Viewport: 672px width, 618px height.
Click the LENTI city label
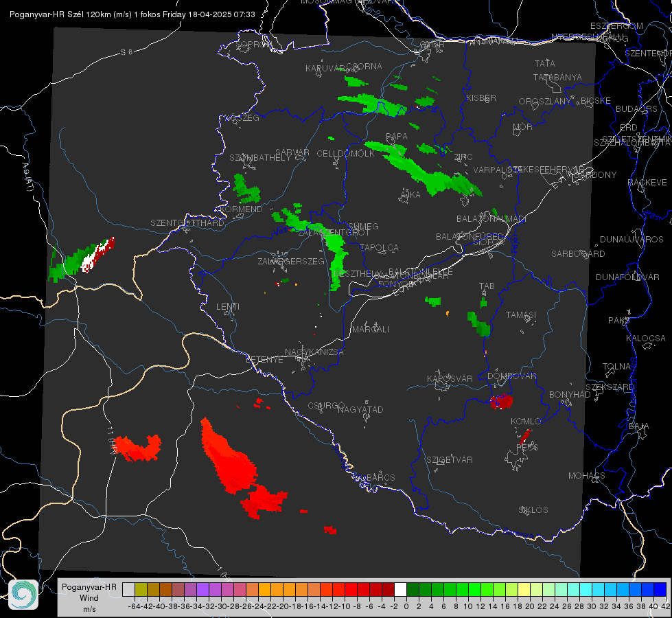pos(228,307)
